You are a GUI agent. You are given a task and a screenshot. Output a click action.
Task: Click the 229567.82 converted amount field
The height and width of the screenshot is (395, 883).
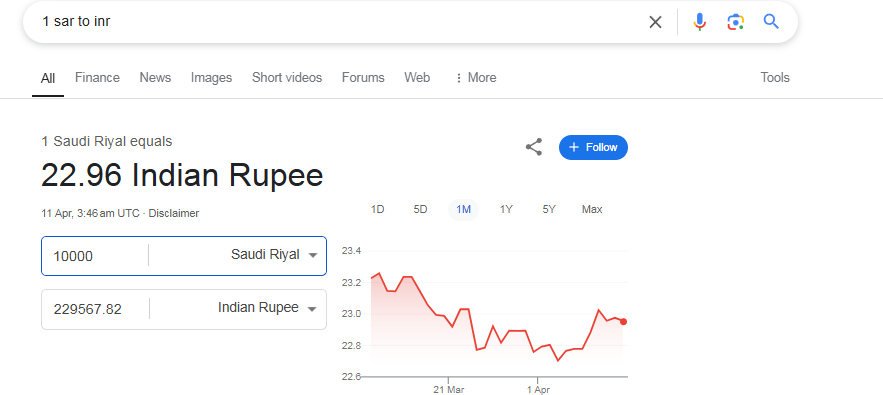tap(96, 309)
